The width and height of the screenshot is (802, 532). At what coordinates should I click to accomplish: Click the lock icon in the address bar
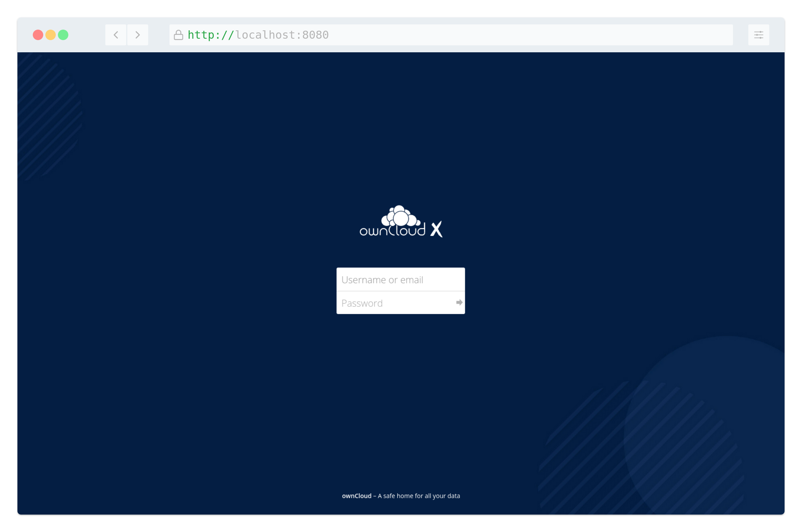(x=178, y=35)
